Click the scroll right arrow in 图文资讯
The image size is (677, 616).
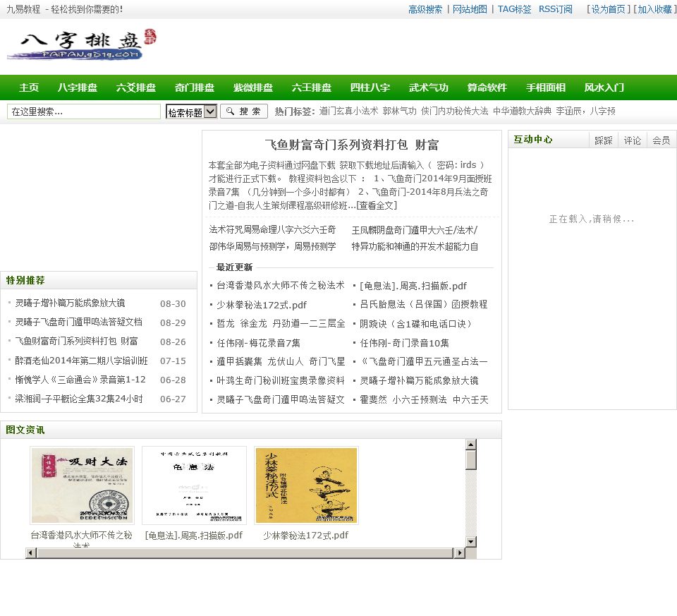[459, 553]
